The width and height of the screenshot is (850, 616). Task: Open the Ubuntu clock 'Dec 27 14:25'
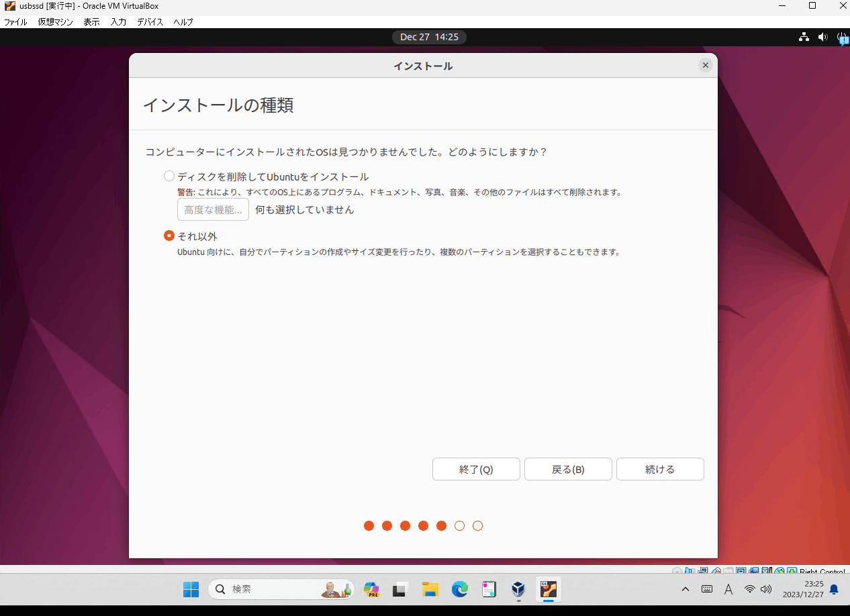[x=429, y=37]
